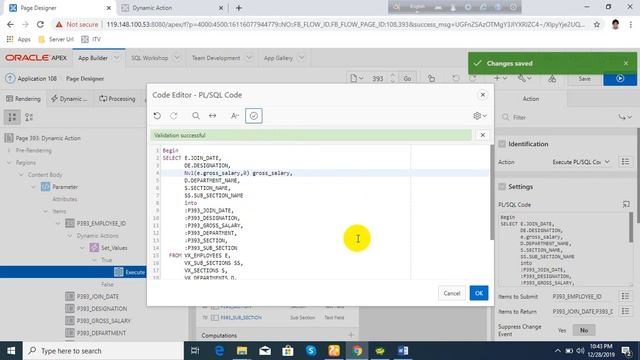Click the Oracle APEX logo
Image resolution: width=640 pixels, height=360 pixels.
point(36,58)
